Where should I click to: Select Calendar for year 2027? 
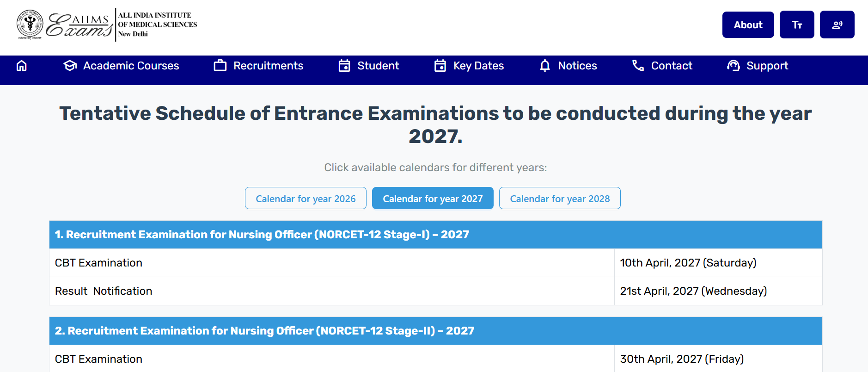[433, 198]
